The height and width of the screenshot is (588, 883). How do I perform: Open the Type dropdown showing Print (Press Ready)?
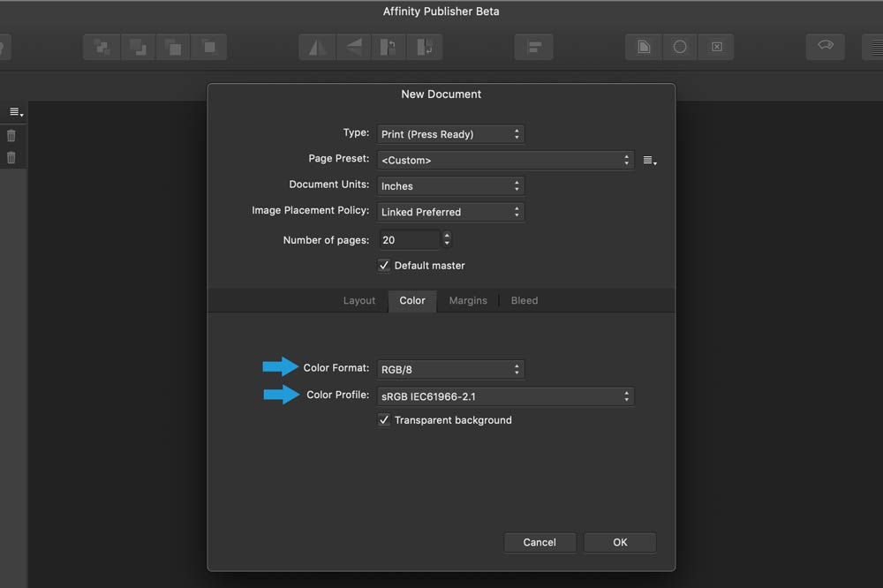pyautogui.click(x=450, y=134)
